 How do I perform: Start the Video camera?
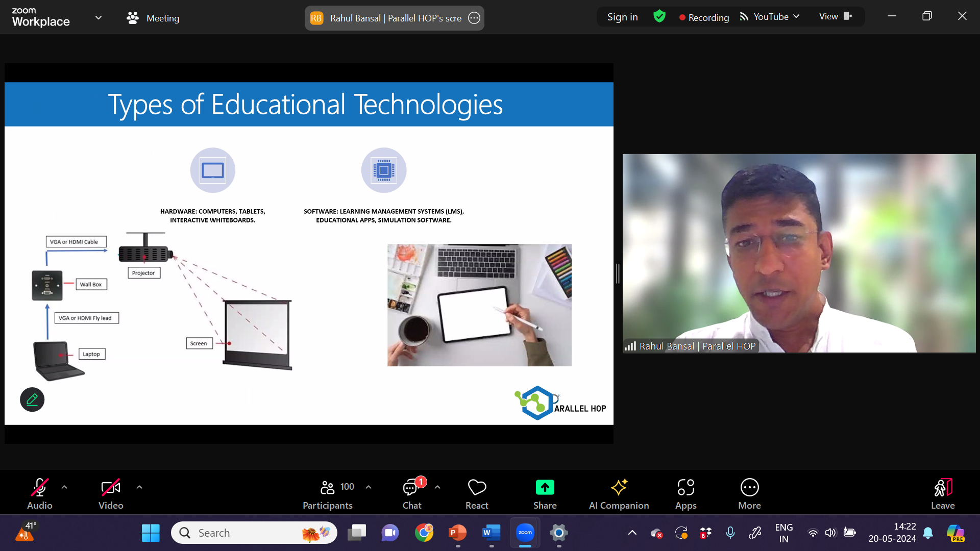pyautogui.click(x=111, y=493)
